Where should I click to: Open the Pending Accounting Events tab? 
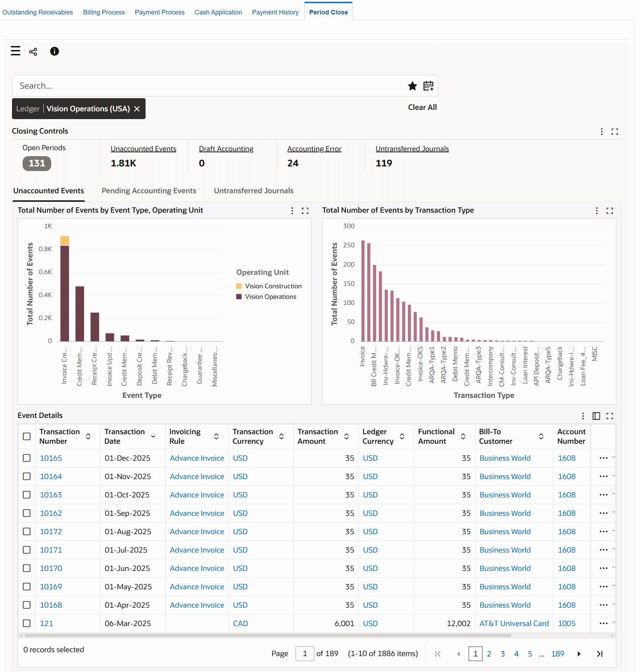pos(149,191)
